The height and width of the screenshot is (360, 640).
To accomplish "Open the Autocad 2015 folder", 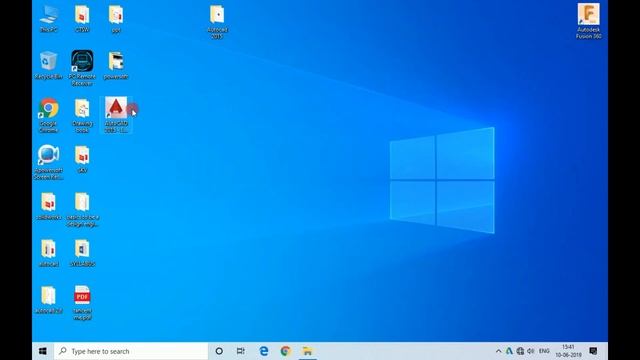I will [217, 22].
